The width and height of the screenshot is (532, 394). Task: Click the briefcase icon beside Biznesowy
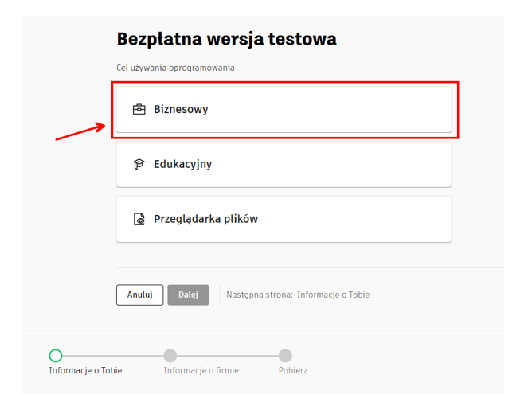click(139, 110)
